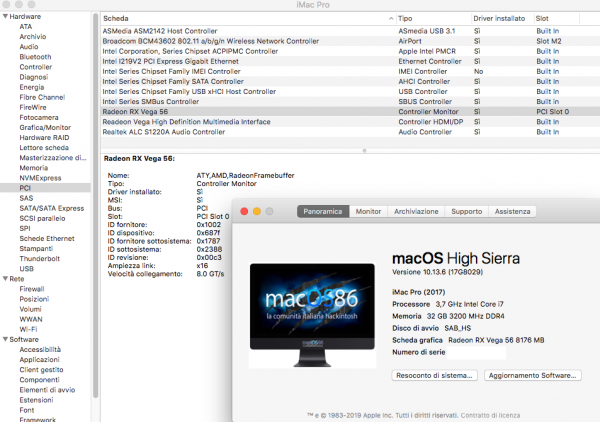Click the sidebar vertical scrollbar
This screenshot has height=422, width=600.
(95, 206)
